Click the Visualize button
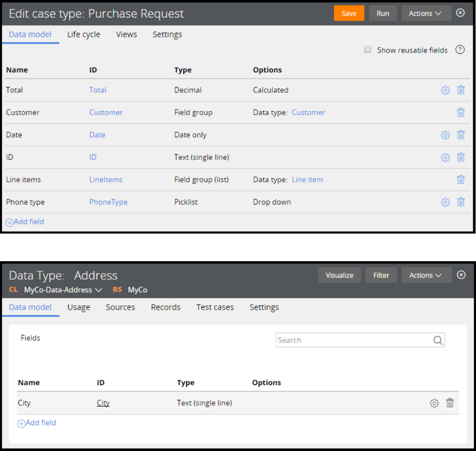Viewport: 476px width, 451px height. [340, 275]
